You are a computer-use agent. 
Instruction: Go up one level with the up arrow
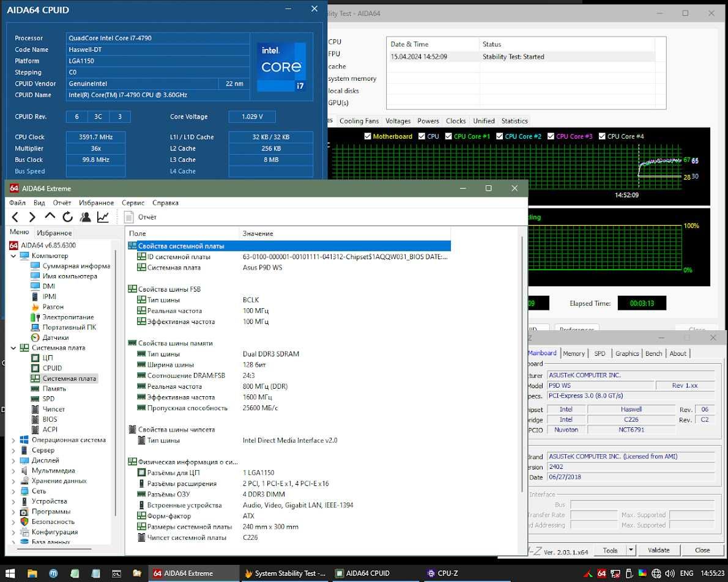pyautogui.click(x=50, y=216)
